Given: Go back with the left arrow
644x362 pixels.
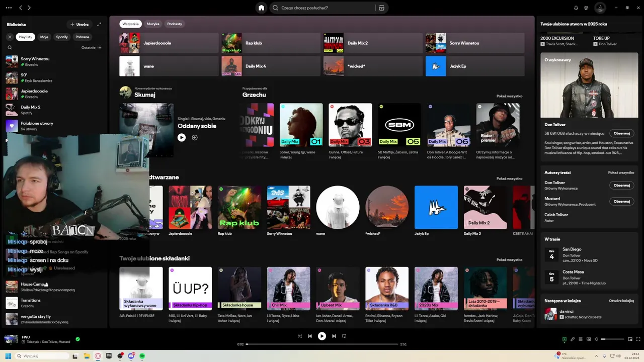Looking at the screenshot, I should pyautogui.click(x=21, y=8).
